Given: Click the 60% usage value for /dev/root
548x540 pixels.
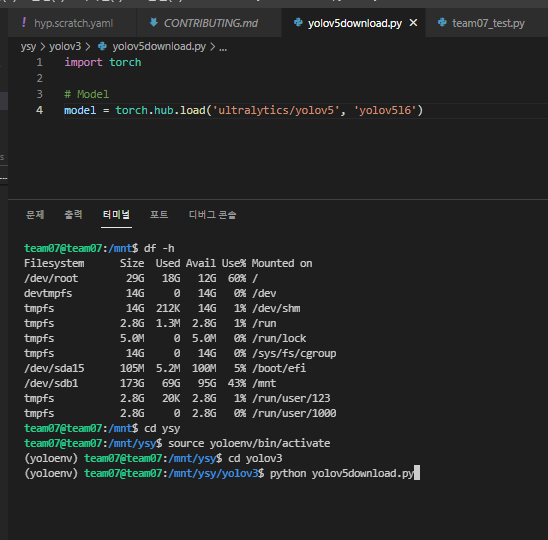Looking at the screenshot, I should click(x=237, y=278).
